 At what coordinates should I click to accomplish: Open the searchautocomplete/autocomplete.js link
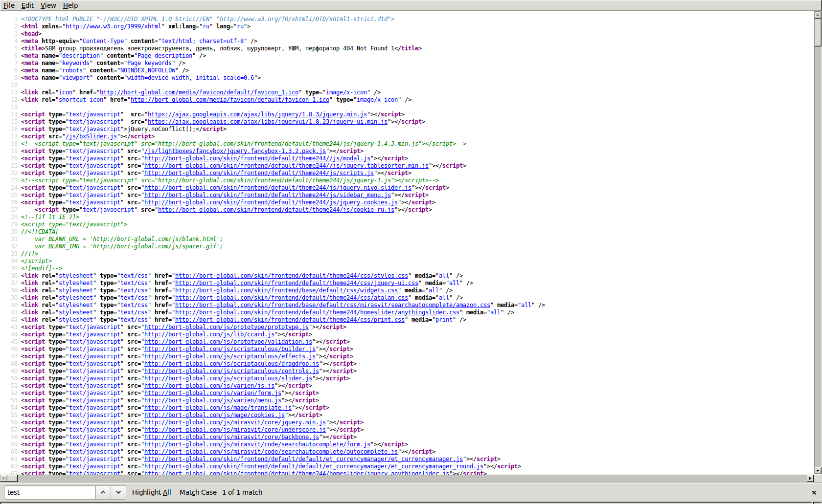click(271, 452)
